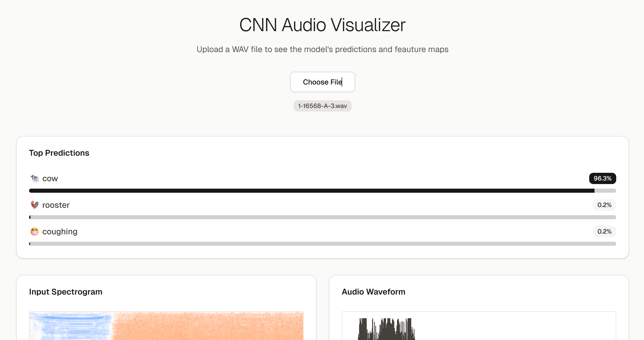
Task: Click the coughing confidence progress bar
Action: point(323,244)
